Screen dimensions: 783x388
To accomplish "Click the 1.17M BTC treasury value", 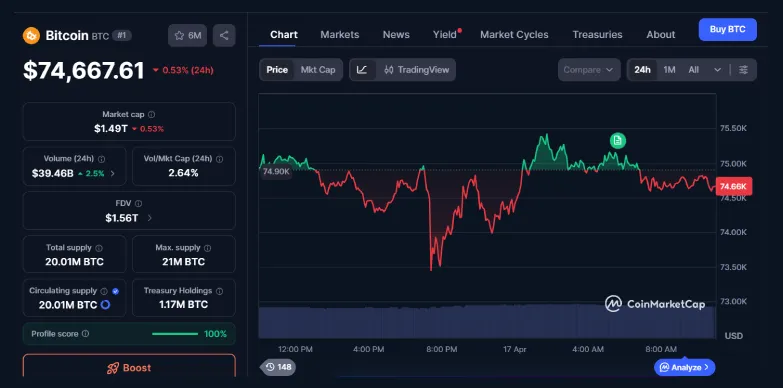I will [x=183, y=305].
